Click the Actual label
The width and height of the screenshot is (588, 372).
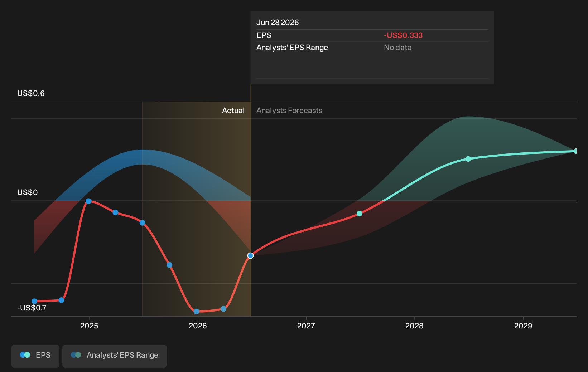[x=233, y=111]
